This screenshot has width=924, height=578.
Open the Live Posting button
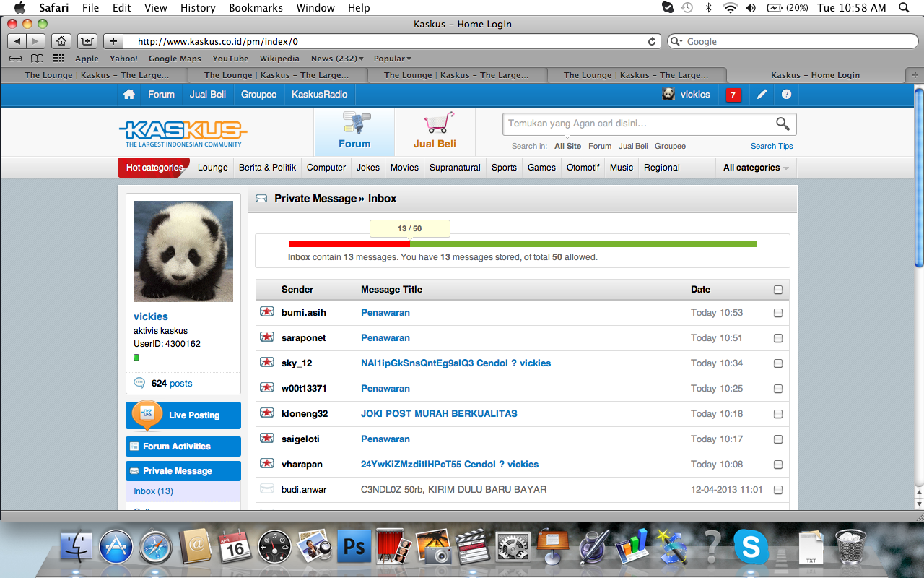click(x=183, y=415)
